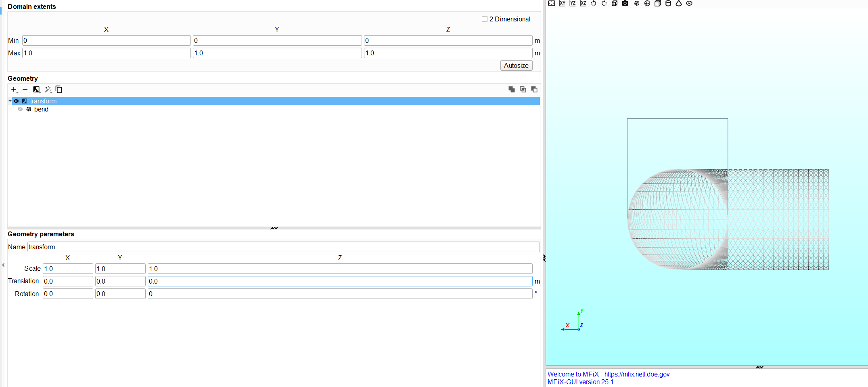Select the bend item in geometry tree
This screenshot has width=868, height=387.
(x=41, y=109)
